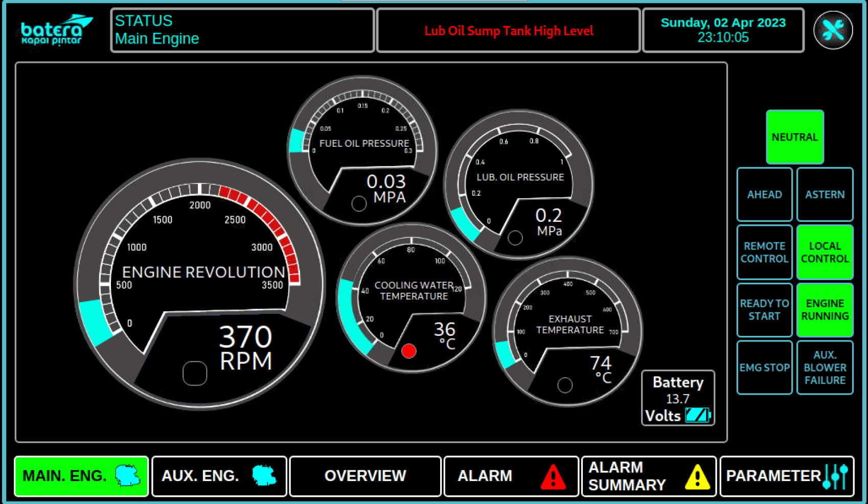
Task: Click the exhaust temperature indicator lamp
Action: pos(565,385)
